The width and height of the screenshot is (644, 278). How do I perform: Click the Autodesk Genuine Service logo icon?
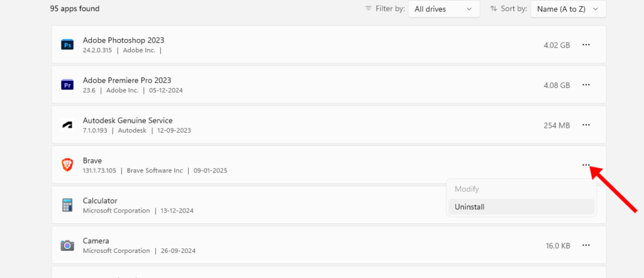pyautogui.click(x=67, y=125)
